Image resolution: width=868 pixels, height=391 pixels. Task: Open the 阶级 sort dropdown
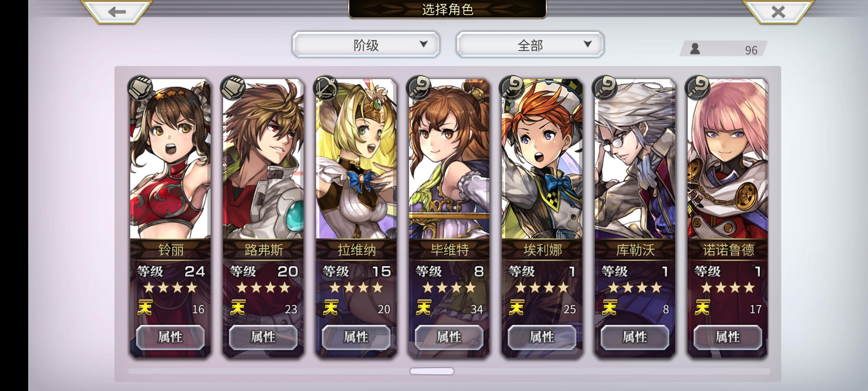click(x=366, y=45)
